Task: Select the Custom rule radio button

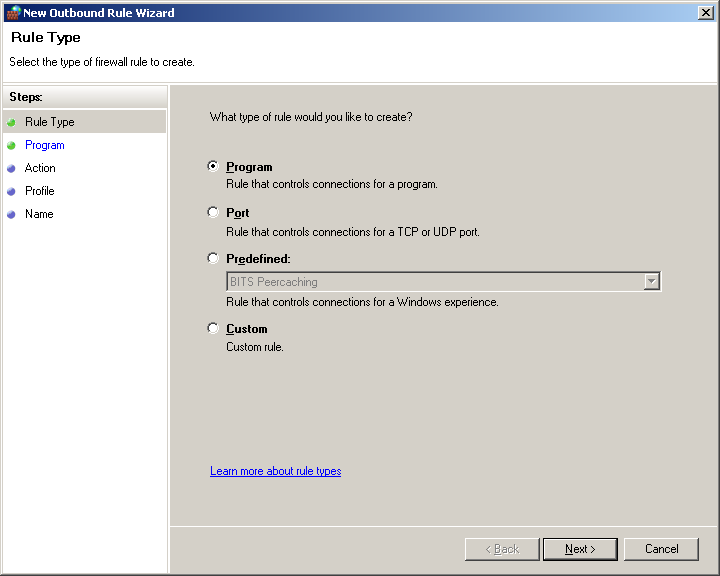Action: (x=213, y=328)
